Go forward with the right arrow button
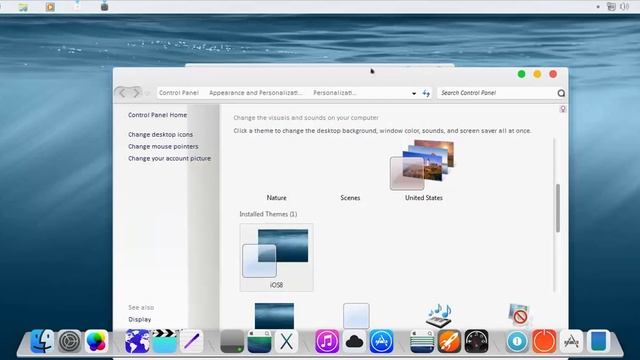The image size is (640, 360). click(136, 93)
